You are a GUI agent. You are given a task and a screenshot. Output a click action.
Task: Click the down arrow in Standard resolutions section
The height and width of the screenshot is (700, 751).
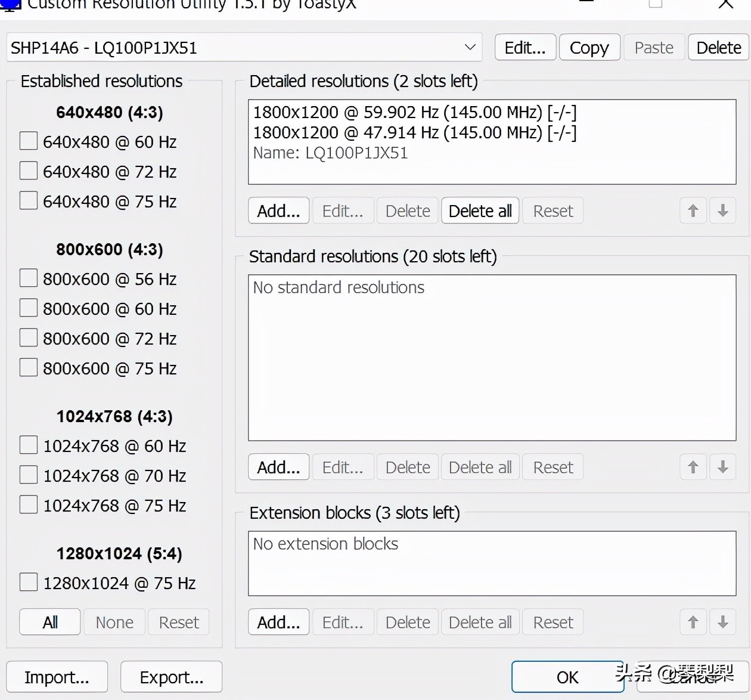click(x=722, y=467)
